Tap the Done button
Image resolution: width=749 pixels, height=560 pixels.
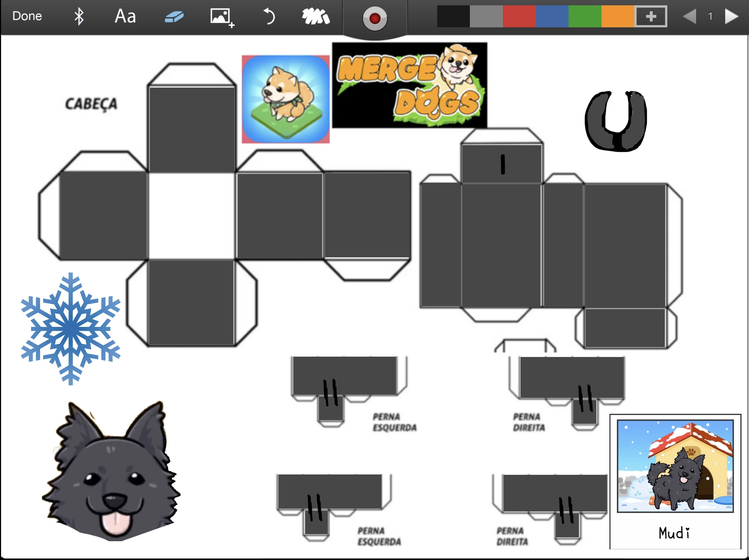pos(27,16)
